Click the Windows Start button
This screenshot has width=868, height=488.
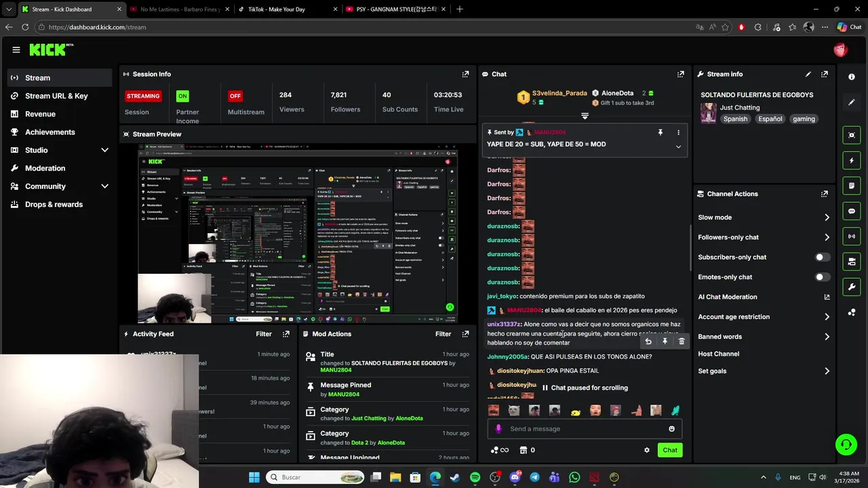254,477
